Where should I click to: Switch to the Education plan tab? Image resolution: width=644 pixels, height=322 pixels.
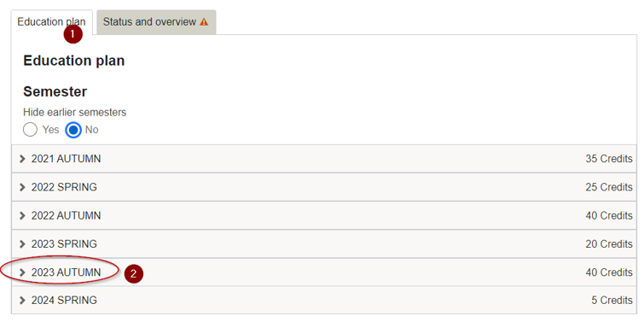[x=52, y=22]
